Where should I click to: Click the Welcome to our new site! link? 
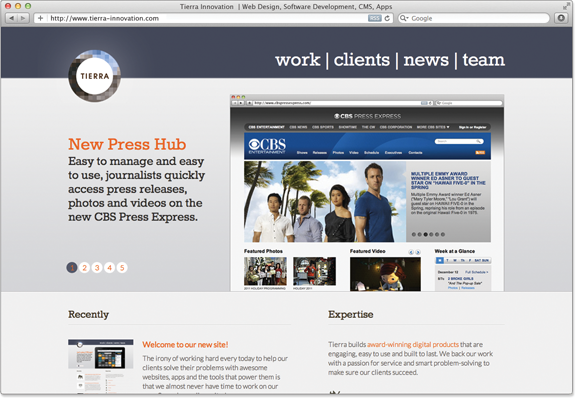[x=185, y=345]
